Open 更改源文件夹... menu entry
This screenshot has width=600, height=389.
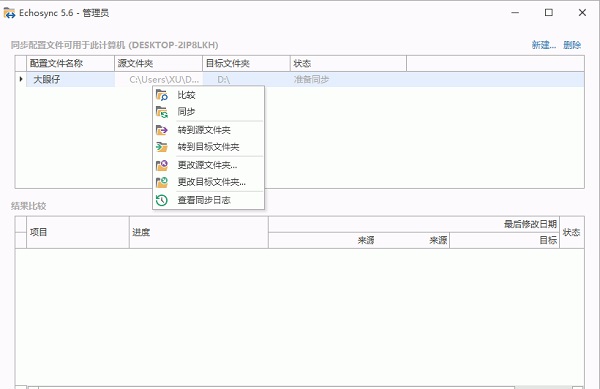[x=209, y=165]
